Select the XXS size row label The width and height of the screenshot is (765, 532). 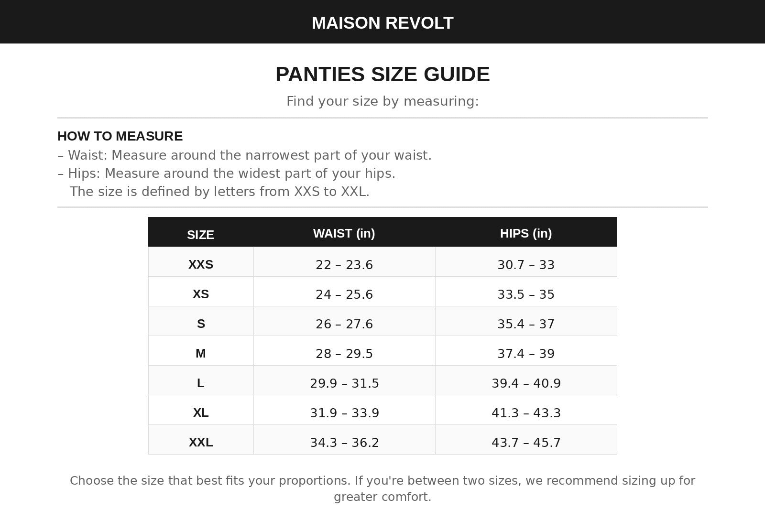201,264
